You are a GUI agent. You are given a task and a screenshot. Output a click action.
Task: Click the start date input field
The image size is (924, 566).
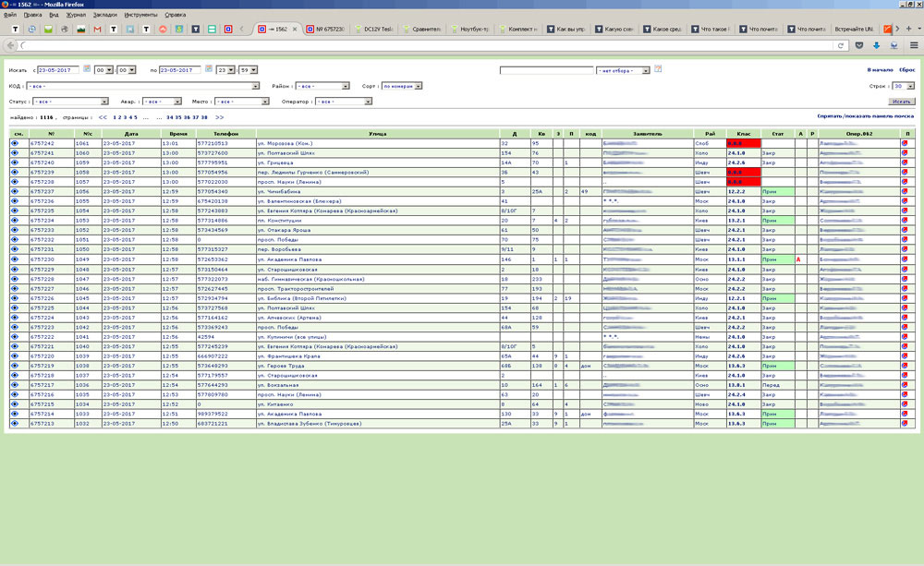(x=59, y=70)
